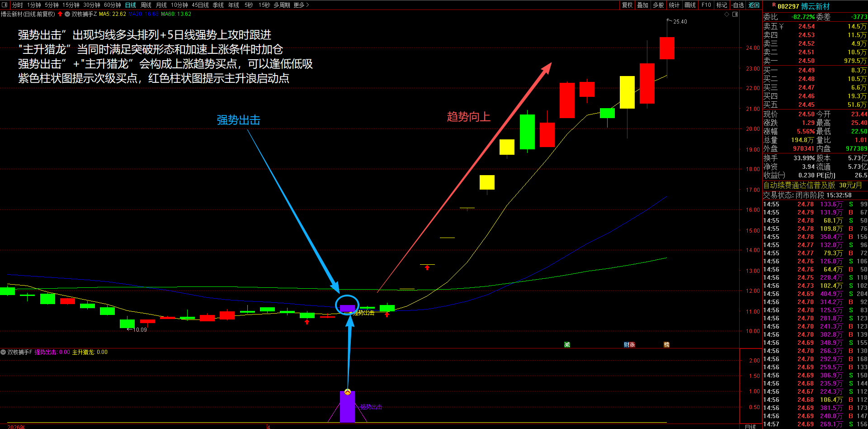This screenshot has width=868, height=429.
Task: Expand the 双核捕手F sub-indicator menu
Action: tap(3, 352)
